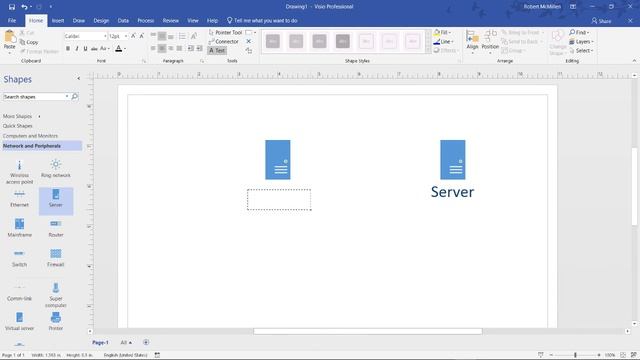Open the Computers and Monitors stencil

tap(30, 136)
